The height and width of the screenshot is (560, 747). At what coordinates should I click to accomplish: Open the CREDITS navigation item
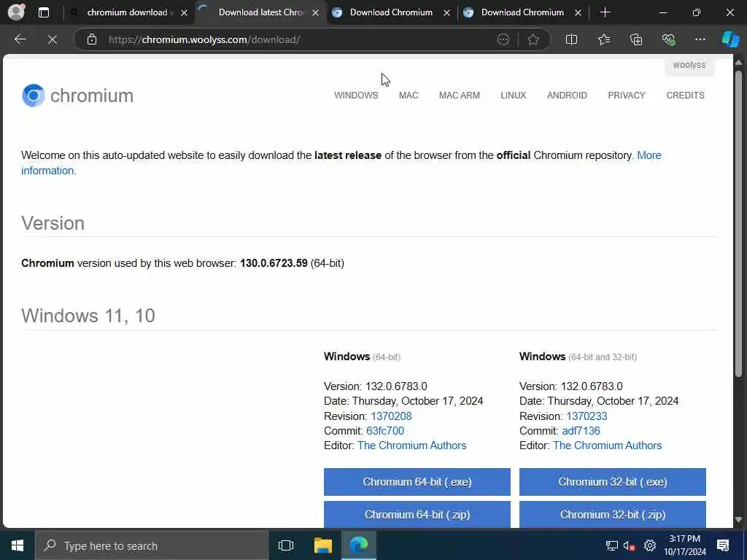click(x=685, y=96)
